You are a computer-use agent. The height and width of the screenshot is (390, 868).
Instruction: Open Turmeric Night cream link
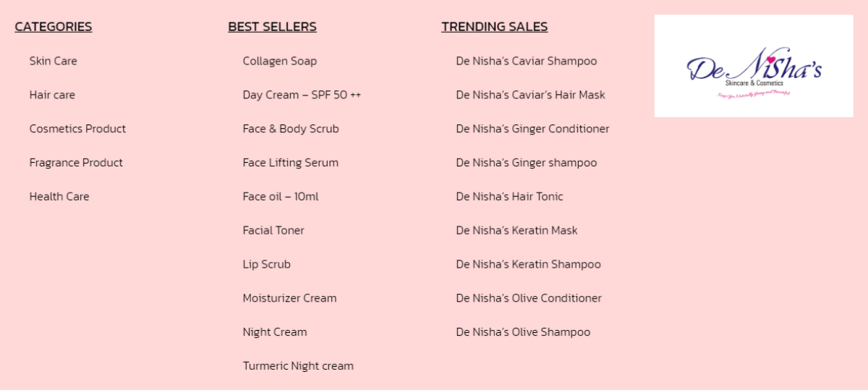click(298, 366)
